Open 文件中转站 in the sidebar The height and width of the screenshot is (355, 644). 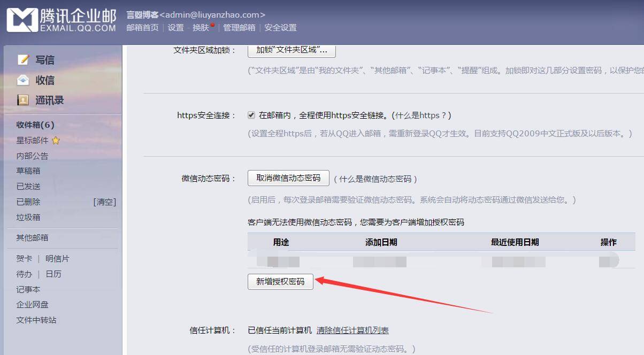(x=36, y=320)
